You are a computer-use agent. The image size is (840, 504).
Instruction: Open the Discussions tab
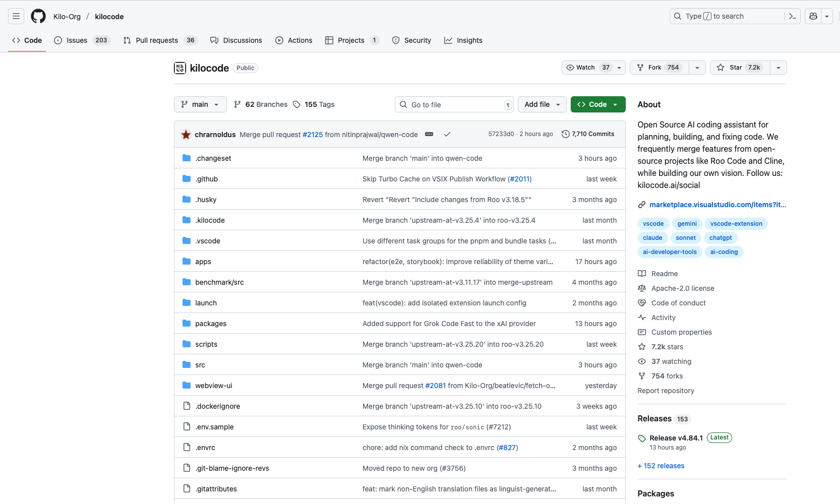click(x=236, y=40)
